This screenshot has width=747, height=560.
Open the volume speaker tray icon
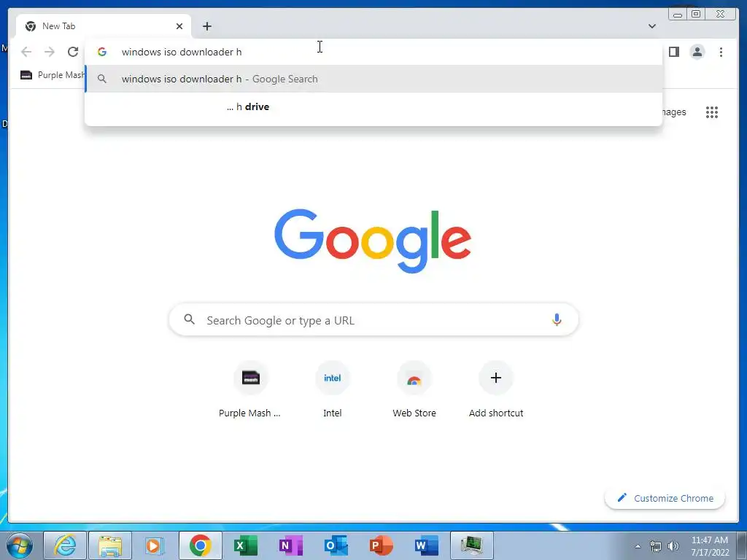673,546
